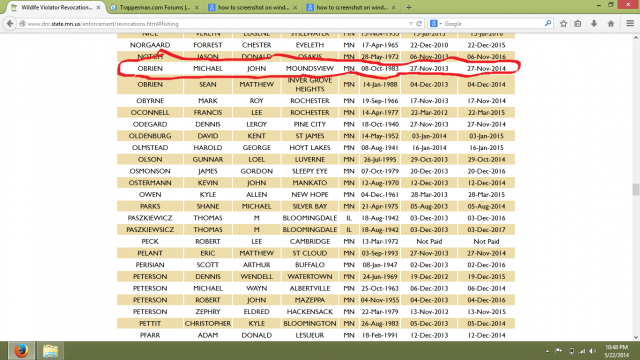Click the PERISIAN last name cell
The image size is (640, 360).
pyautogui.click(x=150, y=264)
